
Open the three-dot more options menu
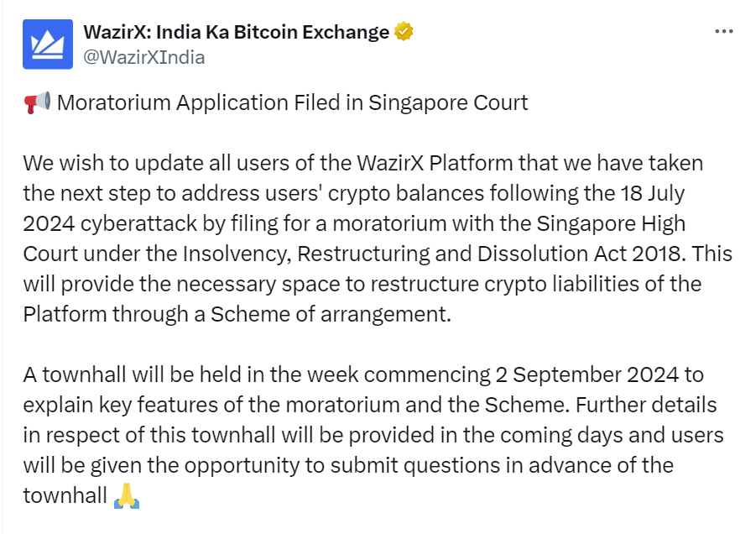pos(724,31)
